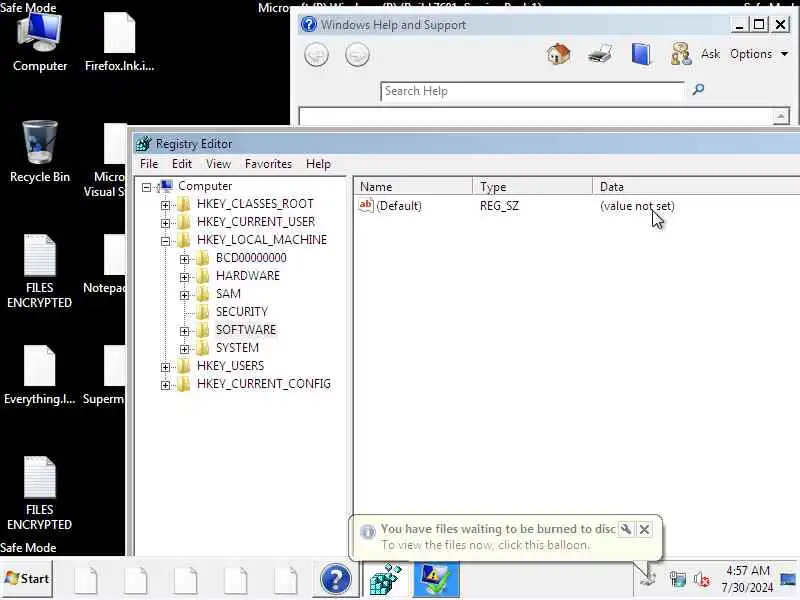The height and width of the screenshot is (600, 800).
Task: Click the muted volume tray icon
Action: pyautogui.click(x=702, y=580)
